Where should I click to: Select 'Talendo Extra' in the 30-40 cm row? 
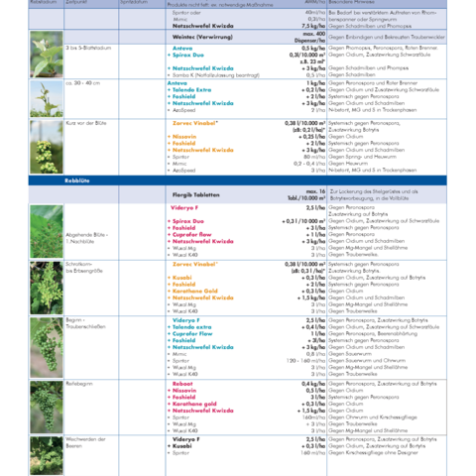[191, 90]
